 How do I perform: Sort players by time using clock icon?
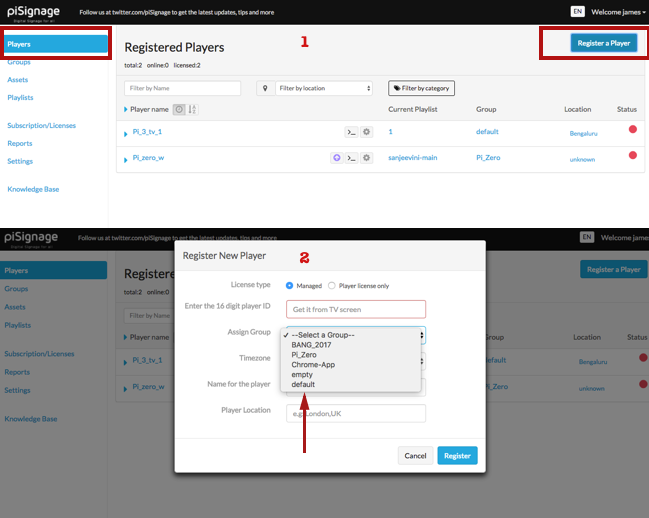[179, 109]
